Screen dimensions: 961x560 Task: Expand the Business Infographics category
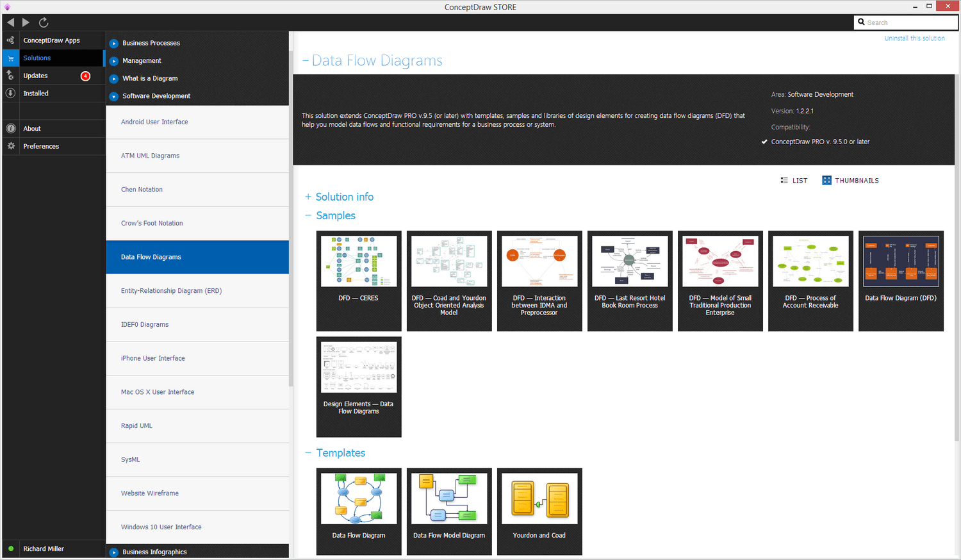pos(113,552)
